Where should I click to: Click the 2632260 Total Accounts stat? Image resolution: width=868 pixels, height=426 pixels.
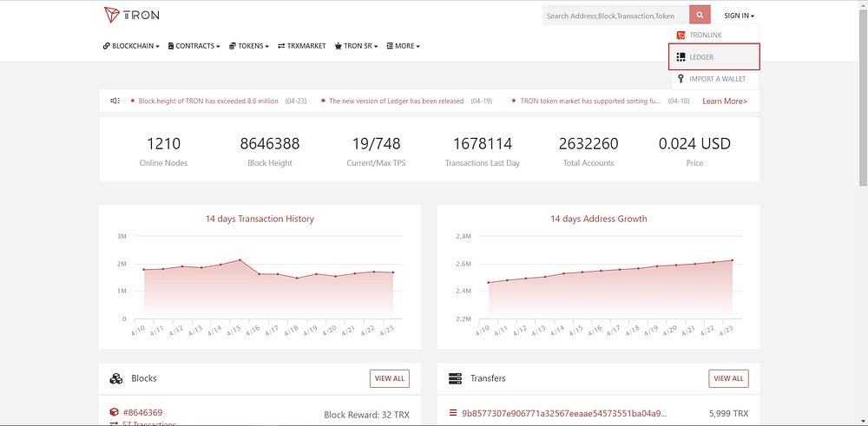pos(589,151)
